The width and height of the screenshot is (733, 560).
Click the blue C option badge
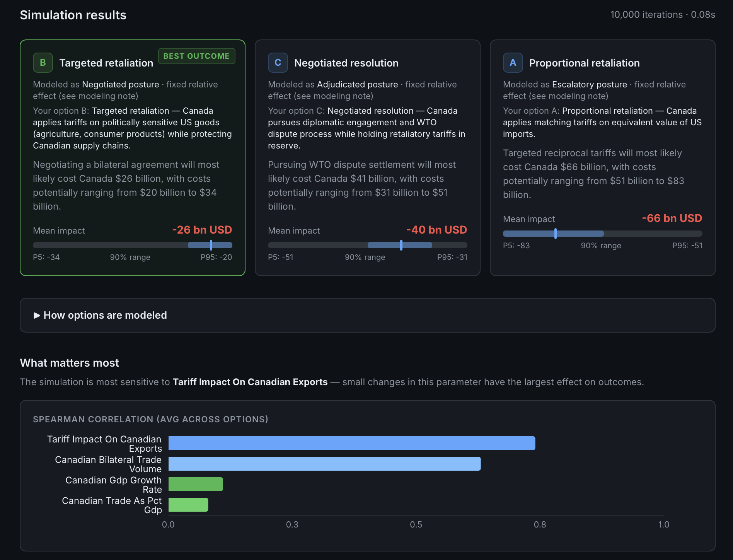point(278,63)
